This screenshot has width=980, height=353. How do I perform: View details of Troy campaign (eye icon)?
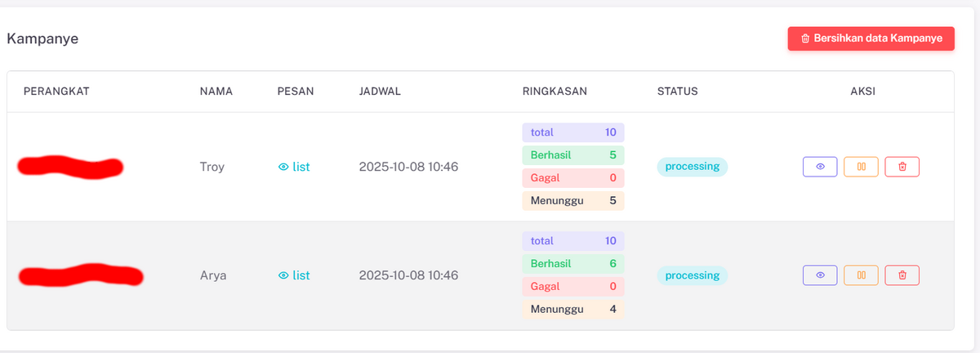(820, 167)
